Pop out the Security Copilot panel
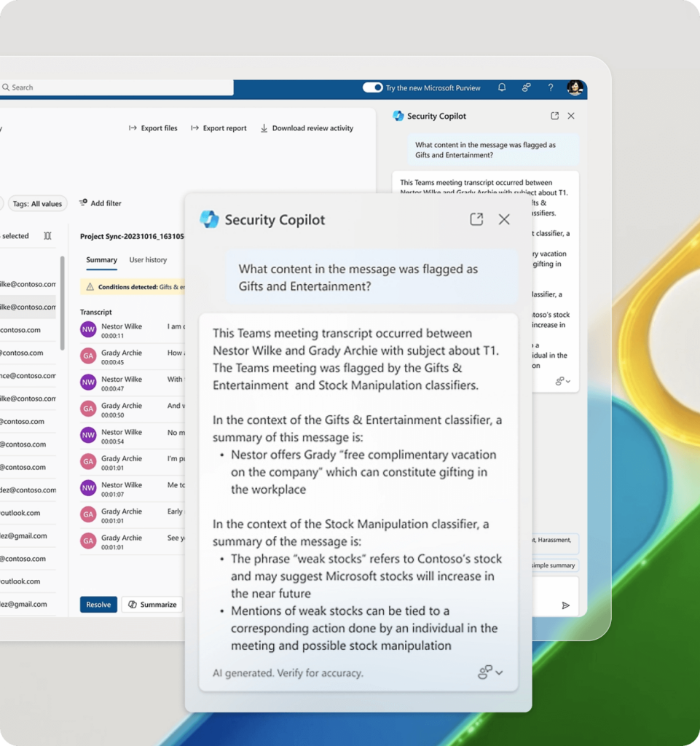 point(476,219)
